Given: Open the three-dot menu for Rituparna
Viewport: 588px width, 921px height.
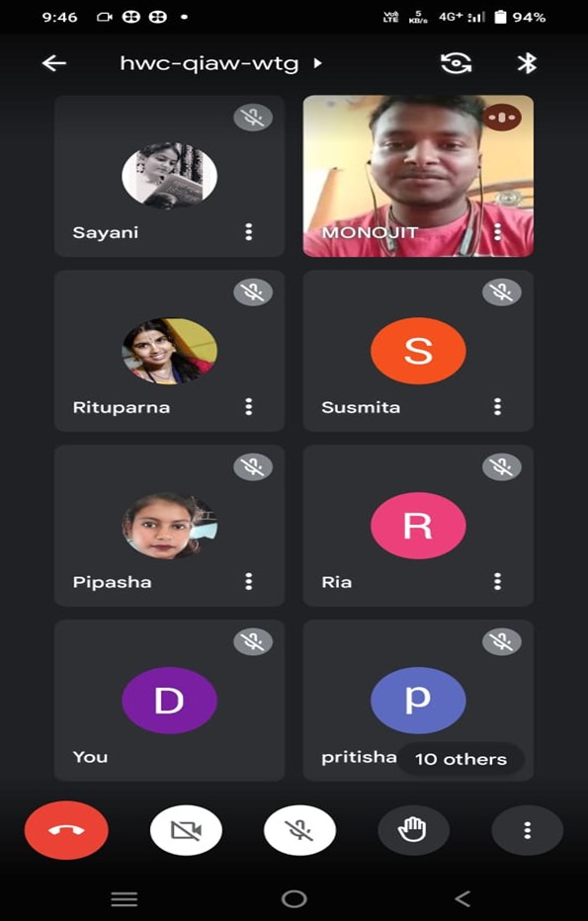Looking at the screenshot, I should 249,406.
